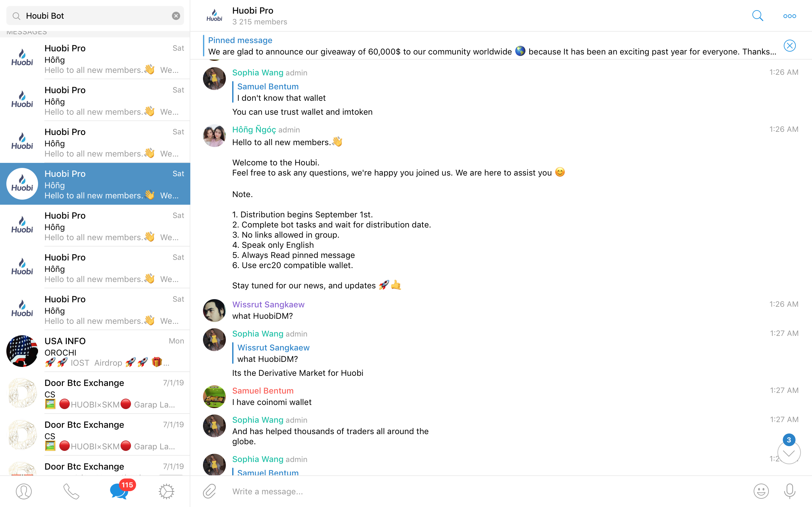Image resolution: width=812 pixels, height=507 pixels.
Task: Click Wissrut Sangkaew's profile avatar
Action: (x=214, y=310)
